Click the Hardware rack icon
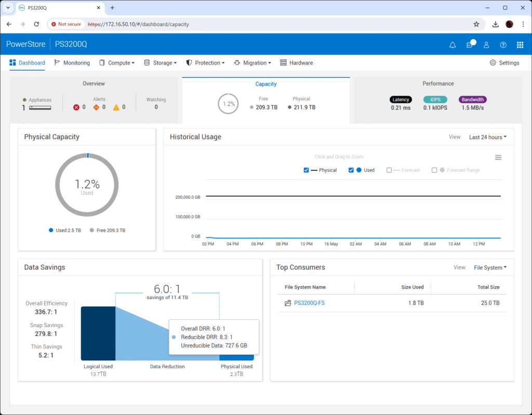 point(283,62)
